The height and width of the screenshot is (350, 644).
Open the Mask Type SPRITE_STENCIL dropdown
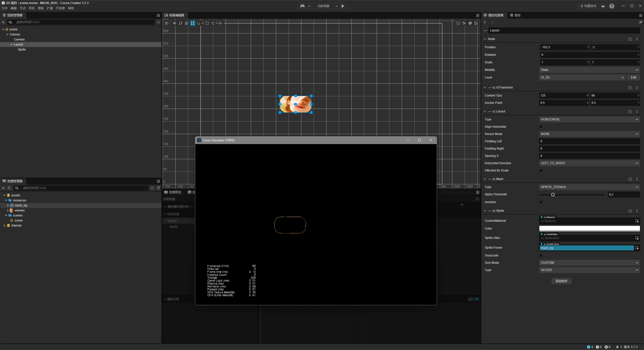tap(589, 187)
